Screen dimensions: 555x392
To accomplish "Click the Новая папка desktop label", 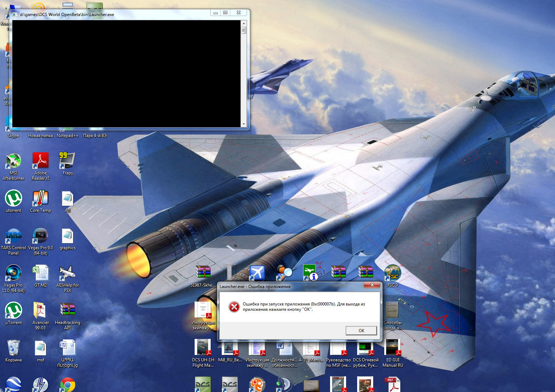I will (x=40, y=136).
